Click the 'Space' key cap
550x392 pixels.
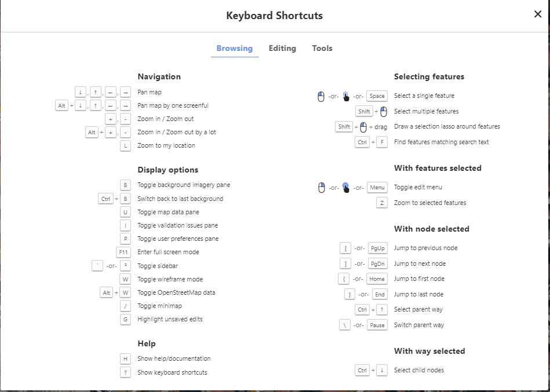377,96
